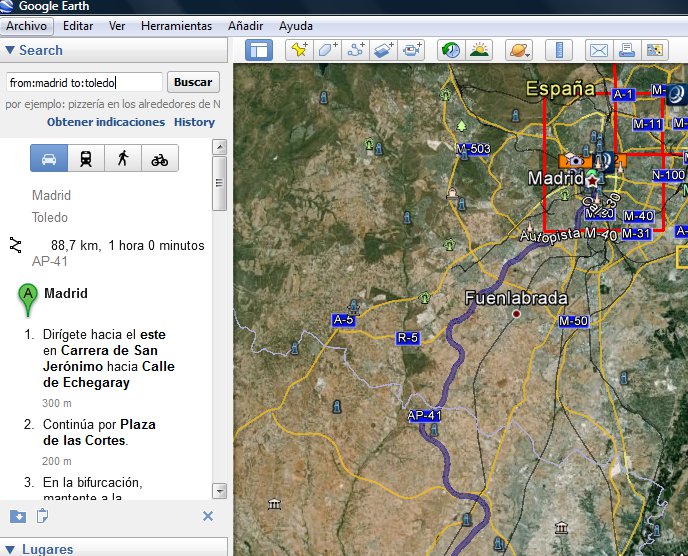Open the planet switcher icon

pos(519,50)
